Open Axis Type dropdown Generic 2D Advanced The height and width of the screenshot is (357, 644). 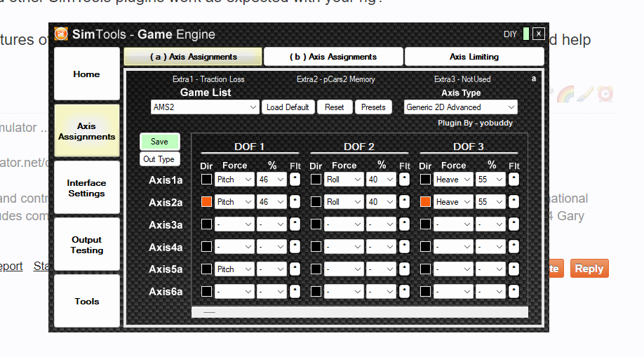click(x=460, y=107)
